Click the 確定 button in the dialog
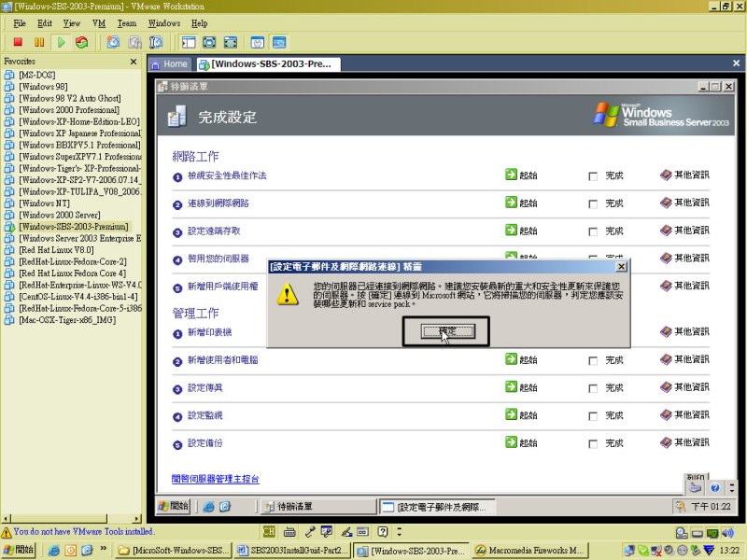This screenshot has height=560, width=747. pos(447,331)
